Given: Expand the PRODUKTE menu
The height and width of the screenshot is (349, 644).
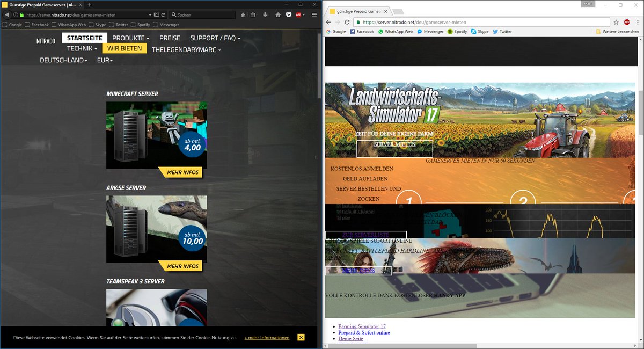Looking at the screenshot, I should click(x=130, y=38).
